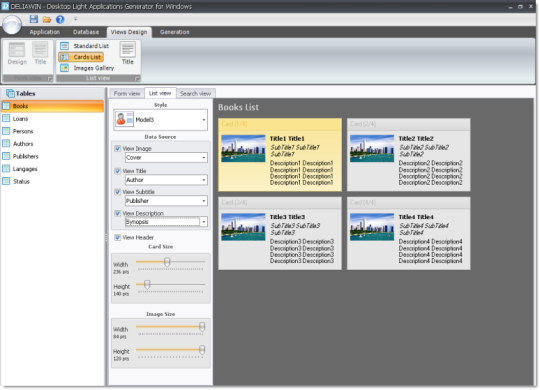The width and height of the screenshot is (540, 390).
Task: Select the Card [1/4] preview card header
Action: coord(280,124)
